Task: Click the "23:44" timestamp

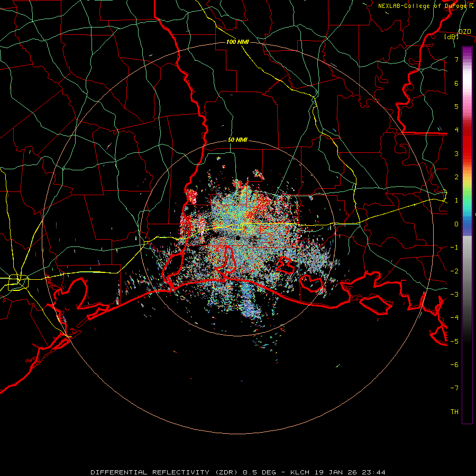Action: pos(373,472)
